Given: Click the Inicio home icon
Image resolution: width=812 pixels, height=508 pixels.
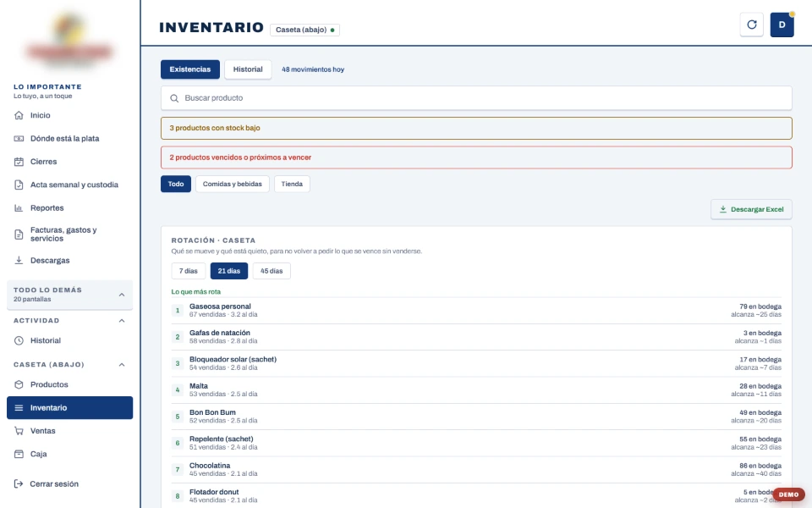Looking at the screenshot, I should (x=19, y=116).
